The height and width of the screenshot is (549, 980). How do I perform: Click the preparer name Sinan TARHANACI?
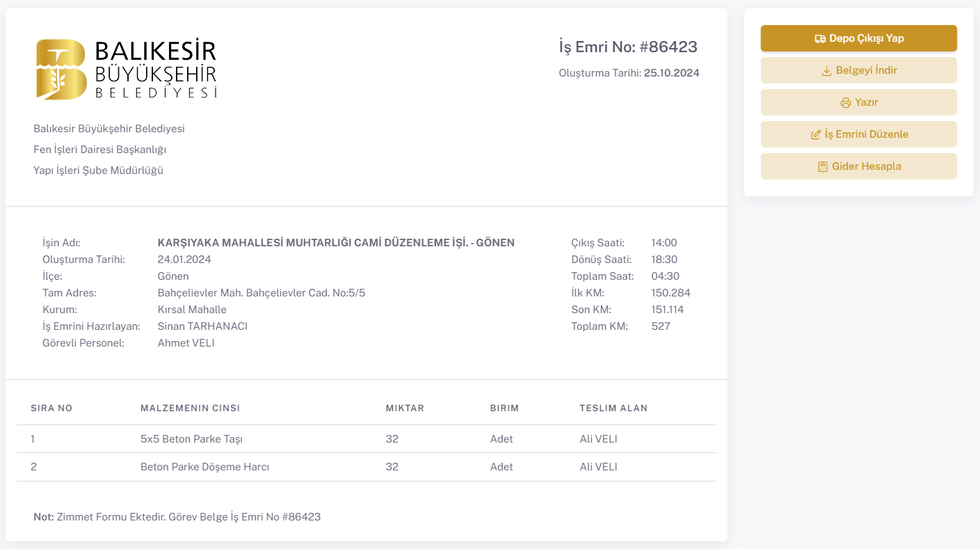[x=202, y=326]
